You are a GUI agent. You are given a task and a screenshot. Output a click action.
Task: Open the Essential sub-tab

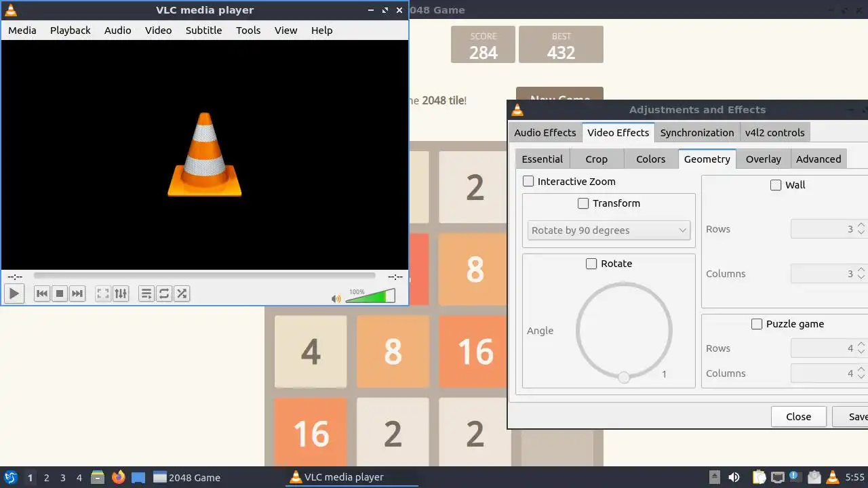(x=542, y=159)
